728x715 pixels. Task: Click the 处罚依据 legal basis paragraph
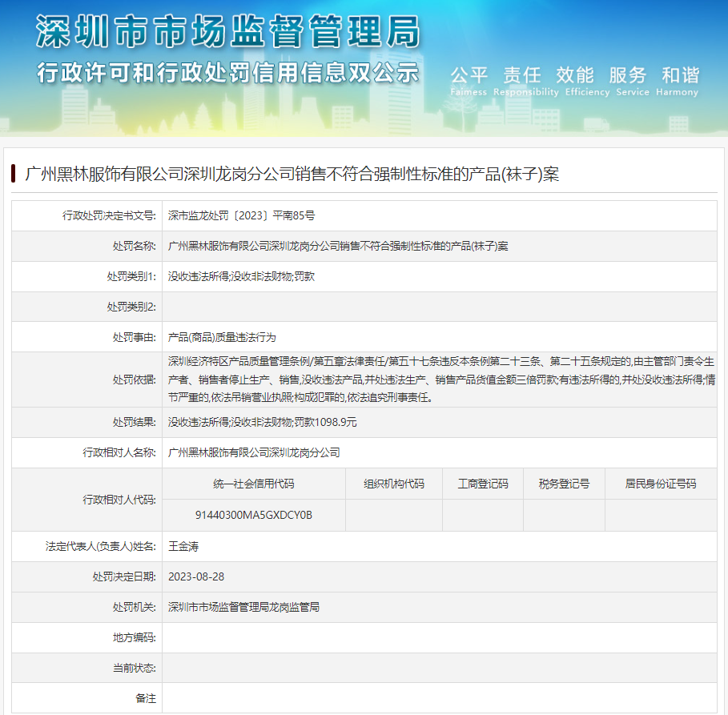point(441,380)
